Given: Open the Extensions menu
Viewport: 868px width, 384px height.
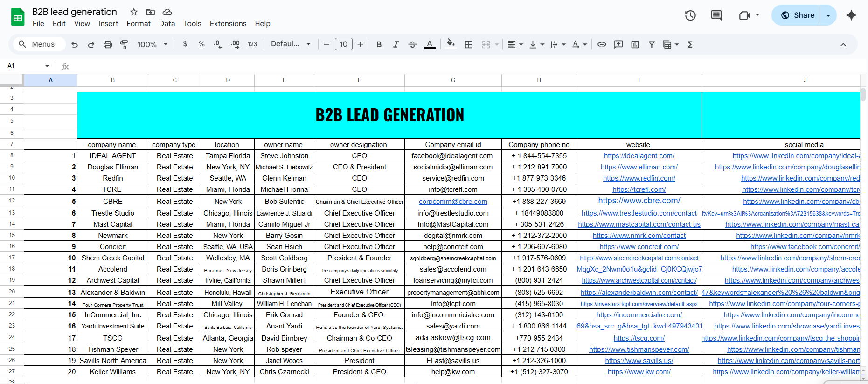Looking at the screenshot, I should pos(228,24).
